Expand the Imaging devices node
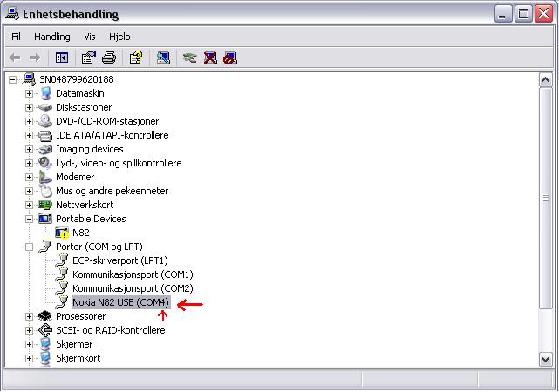Screen dimensions: 559x392 [29, 149]
